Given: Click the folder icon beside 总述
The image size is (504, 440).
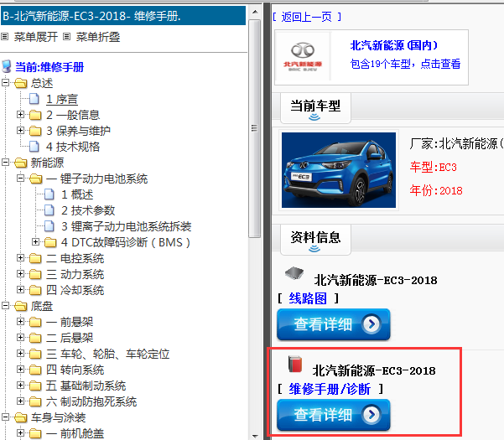Looking at the screenshot, I should coord(21,83).
